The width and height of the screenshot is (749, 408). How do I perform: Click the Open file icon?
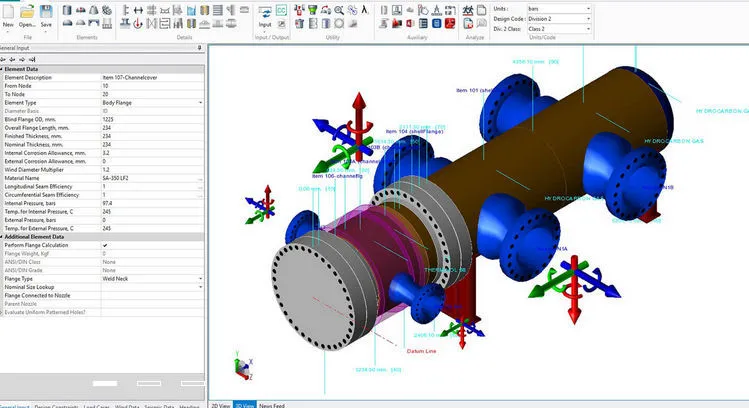point(27,11)
